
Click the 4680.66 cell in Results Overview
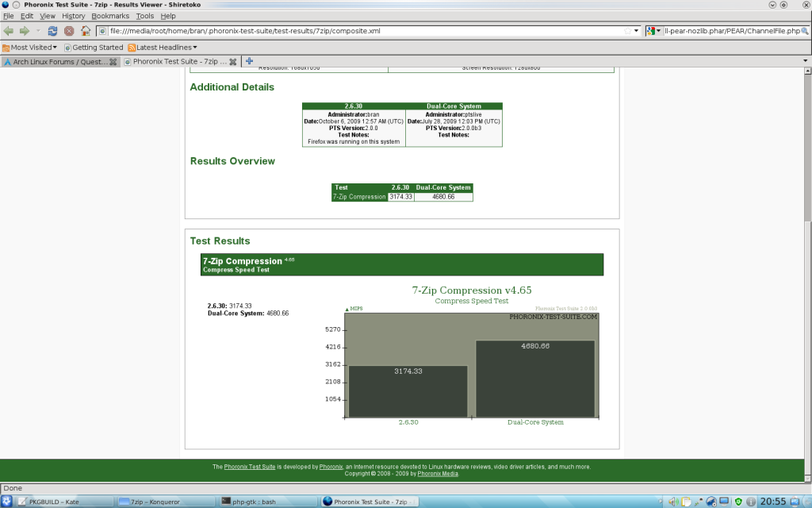(443, 197)
